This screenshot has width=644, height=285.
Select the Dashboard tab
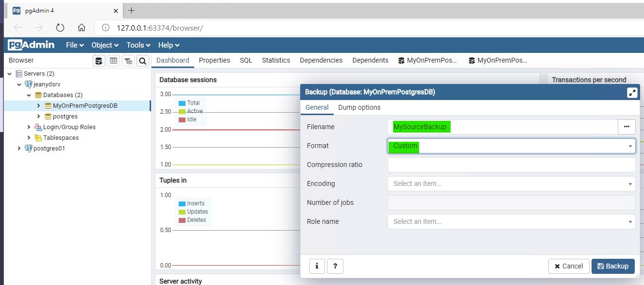(x=173, y=61)
